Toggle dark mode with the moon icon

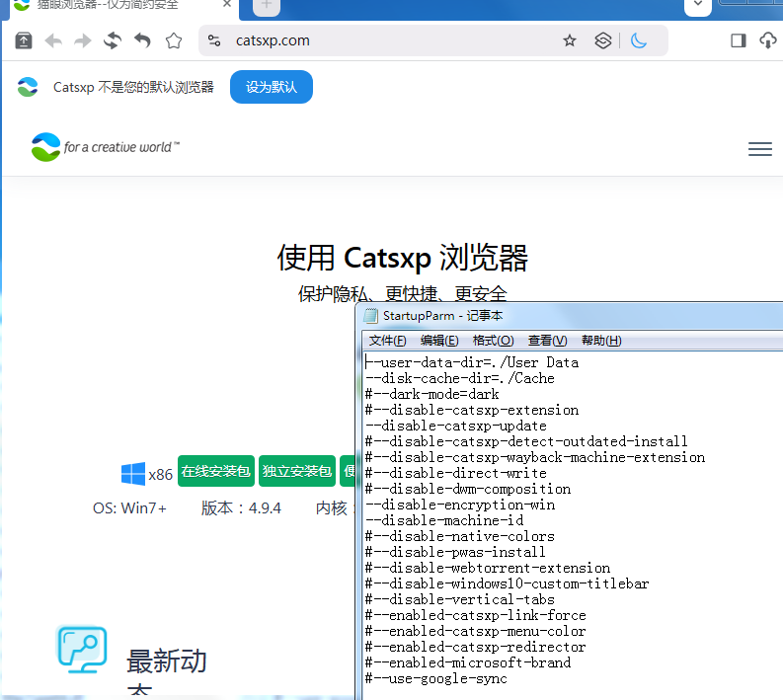639,40
